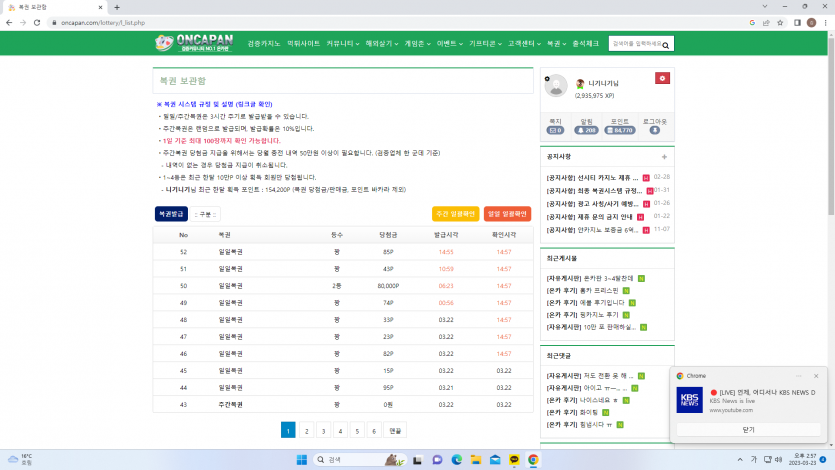The width and height of the screenshot is (835, 470).
Task: Click the 주간복권 row No 43
Action: coord(343,405)
